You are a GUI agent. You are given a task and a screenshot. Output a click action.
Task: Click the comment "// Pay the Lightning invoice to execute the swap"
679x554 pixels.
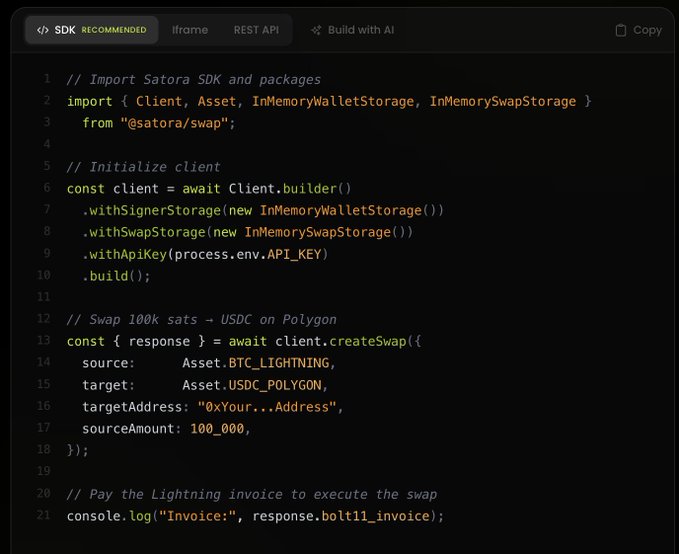252,494
